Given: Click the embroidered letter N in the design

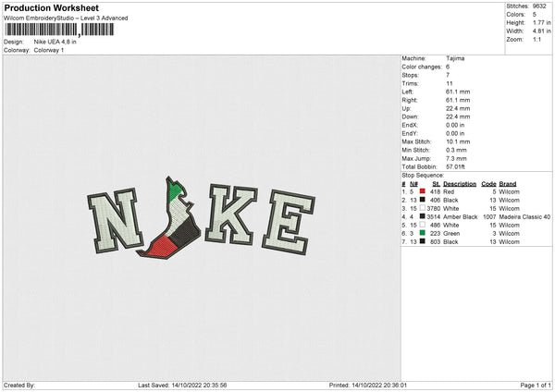Looking at the screenshot, I should [x=115, y=221].
